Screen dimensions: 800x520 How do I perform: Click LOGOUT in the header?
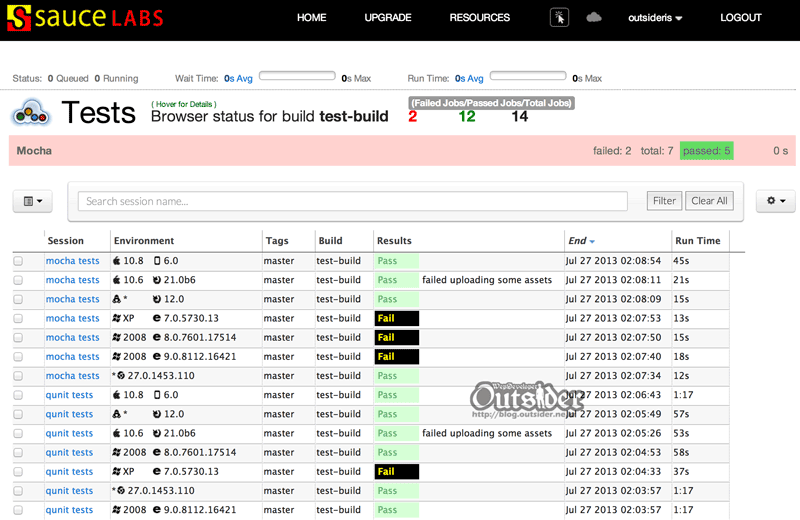(x=741, y=18)
